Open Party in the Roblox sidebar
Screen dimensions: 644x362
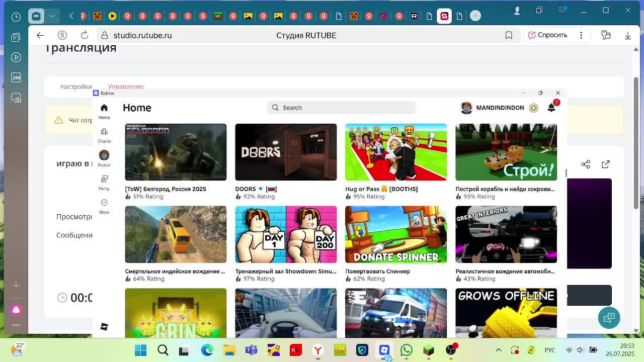[104, 183]
